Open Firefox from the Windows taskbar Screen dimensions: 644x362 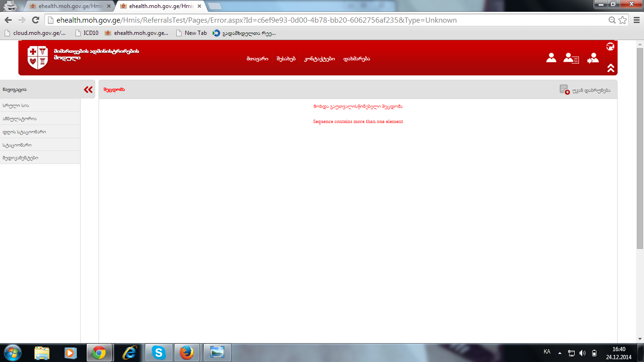187,353
